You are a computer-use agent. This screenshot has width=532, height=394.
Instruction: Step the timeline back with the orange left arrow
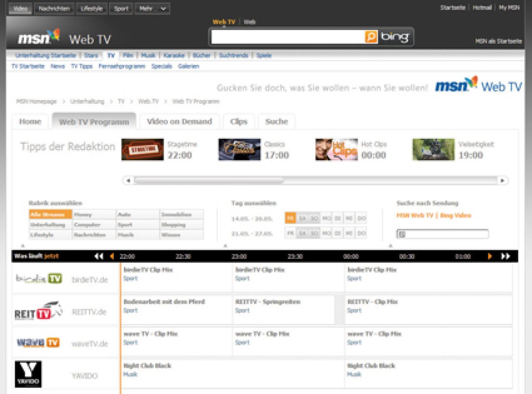111,256
